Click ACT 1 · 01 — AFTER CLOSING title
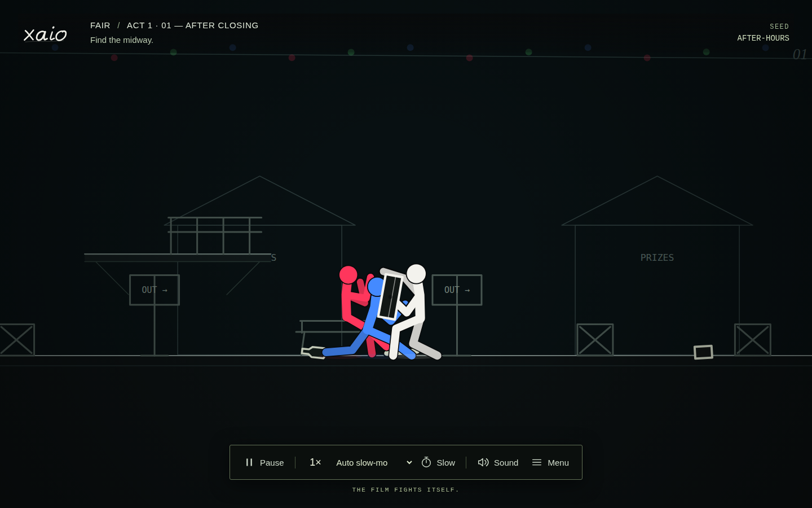Image resolution: width=812 pixels, height=508 pixels. [x=193, y=25]
